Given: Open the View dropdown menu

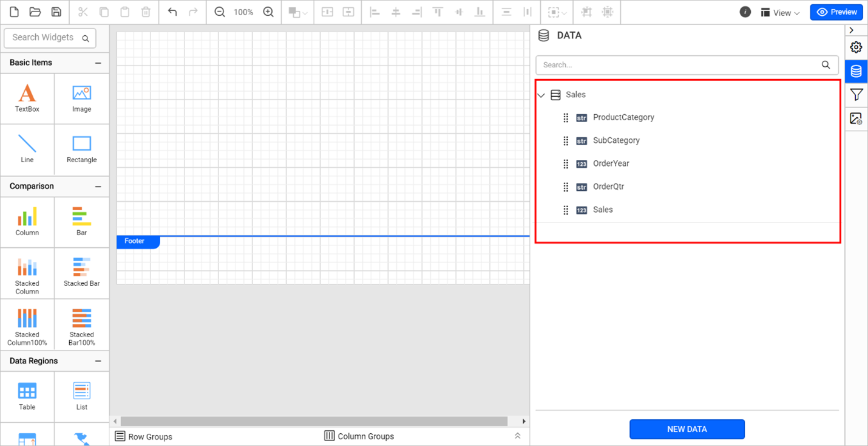Looking at the screenshot, I should pos(780,13).
